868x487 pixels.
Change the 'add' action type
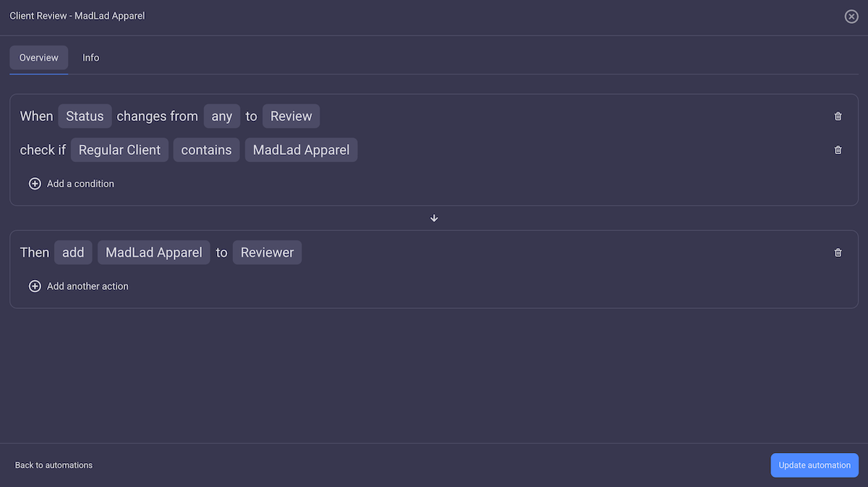(73, 253)
